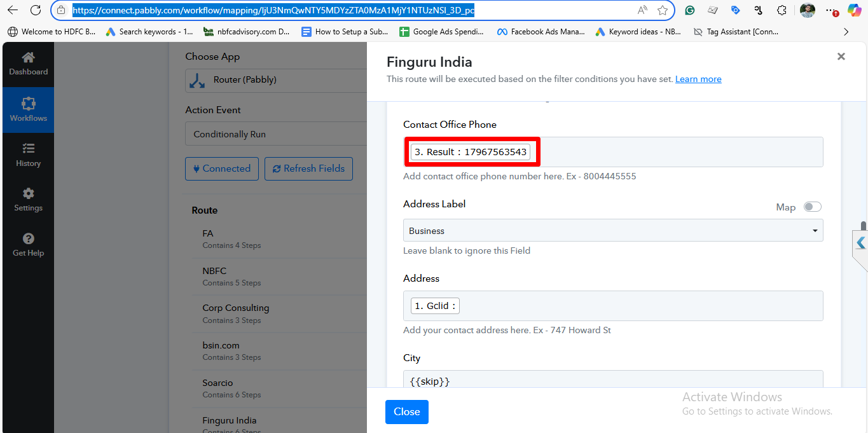Follow the Learn more link
Image resolution: width=868 pixels, height=433 pixels.
[698, 79]
